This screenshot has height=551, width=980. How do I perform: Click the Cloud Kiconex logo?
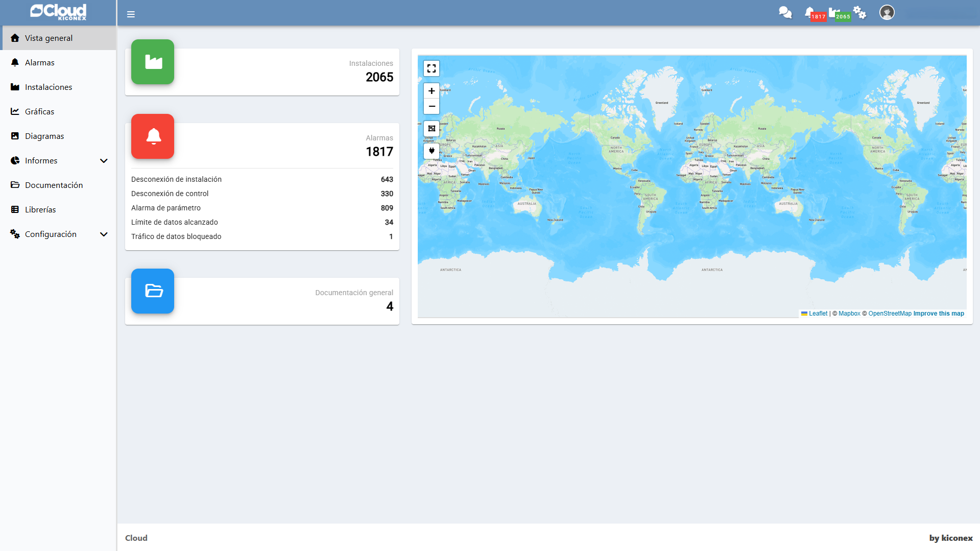coord(58,12)
